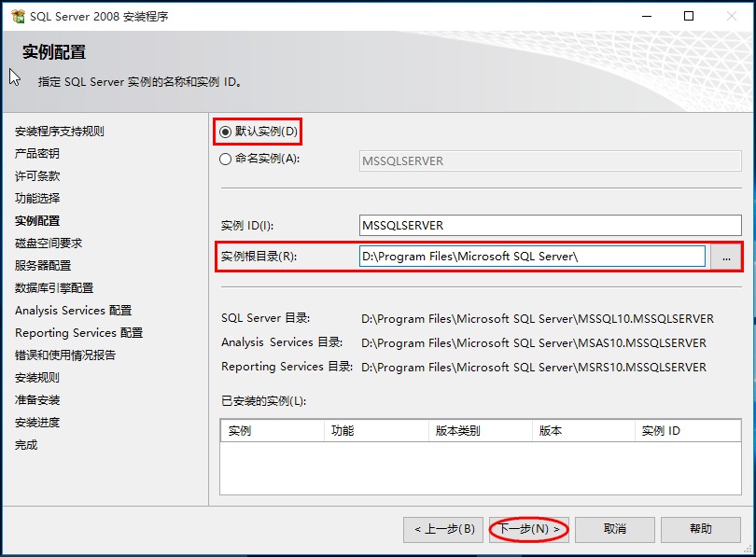Click the 实例 column header

(273, 430)
